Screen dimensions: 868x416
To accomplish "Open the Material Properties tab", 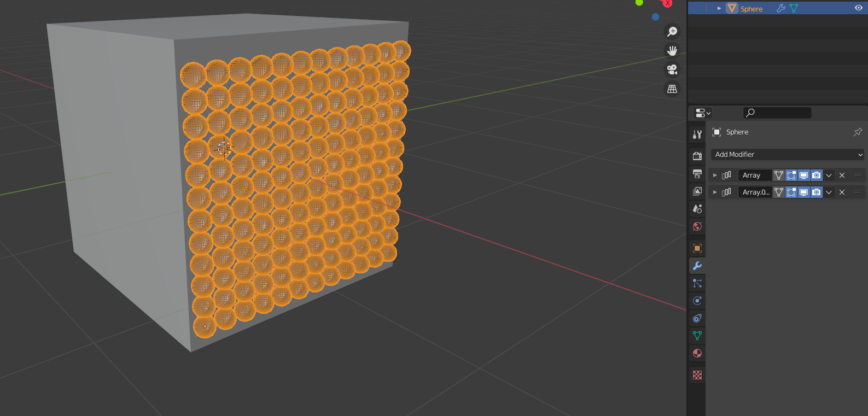I will [x=697, y=353].
